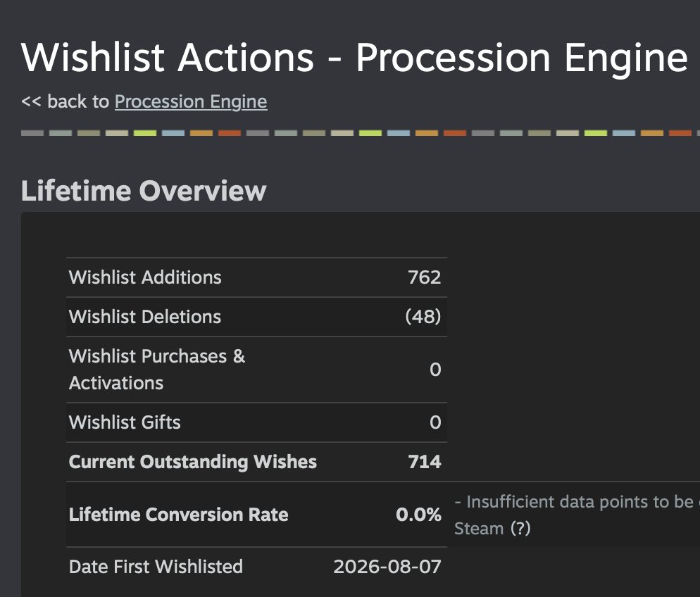The width and height of the screenshot is (700, 597).
Task: Click the (?) help link beside Steam
Action: 520,528
